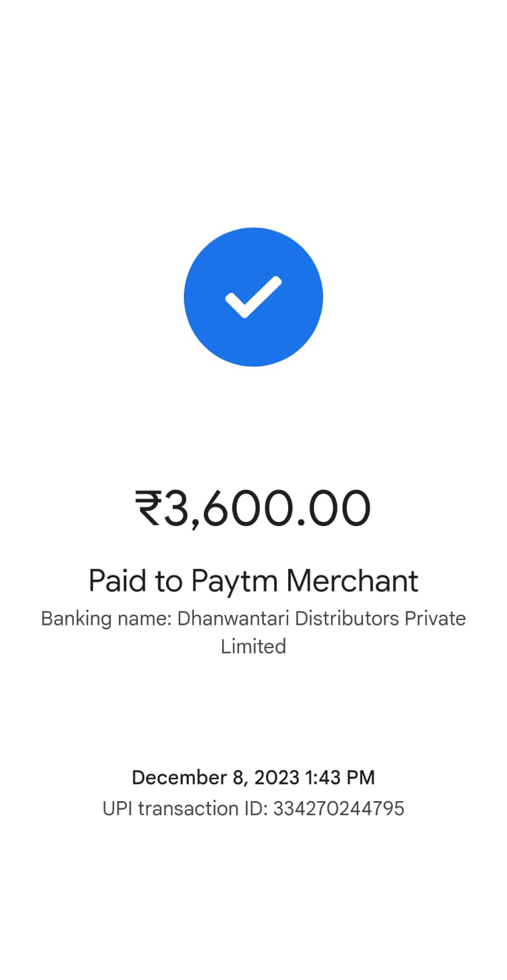Tap the word "Merchant" in the heading
The width and height of the screenshot is (507, 980).
353,581
